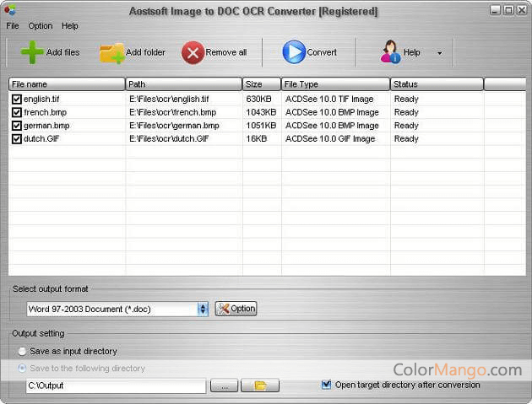Screen dimensions: 532x404
Task: Open output folder with folder icon button
Action: pos(260,386)
